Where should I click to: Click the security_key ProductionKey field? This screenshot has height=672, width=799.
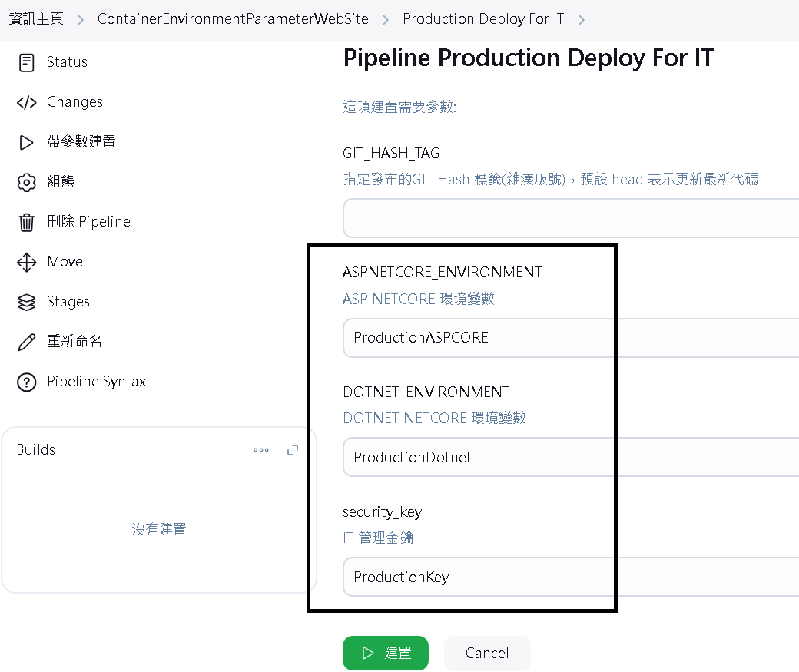[571, 577]
